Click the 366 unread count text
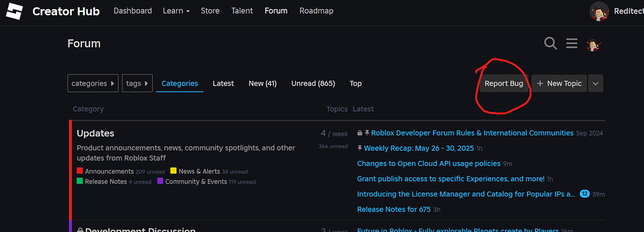 point(333,146)
